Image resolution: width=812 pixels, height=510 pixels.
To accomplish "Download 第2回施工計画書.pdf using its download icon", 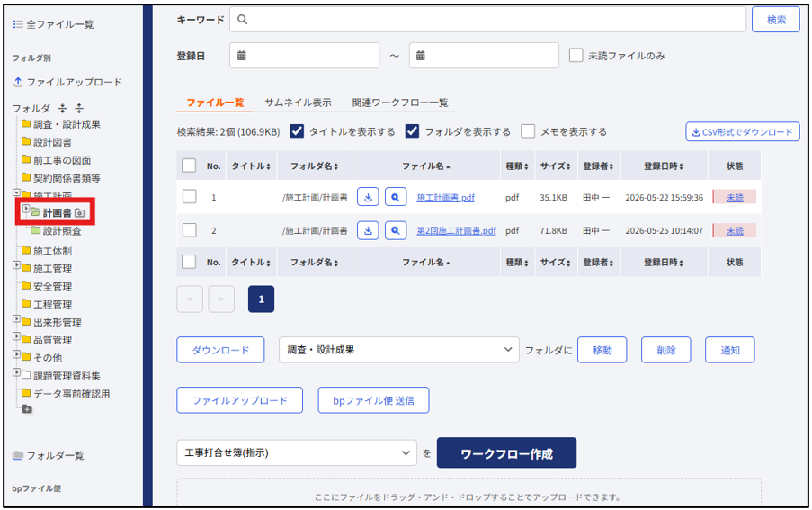I will point(368,230).
